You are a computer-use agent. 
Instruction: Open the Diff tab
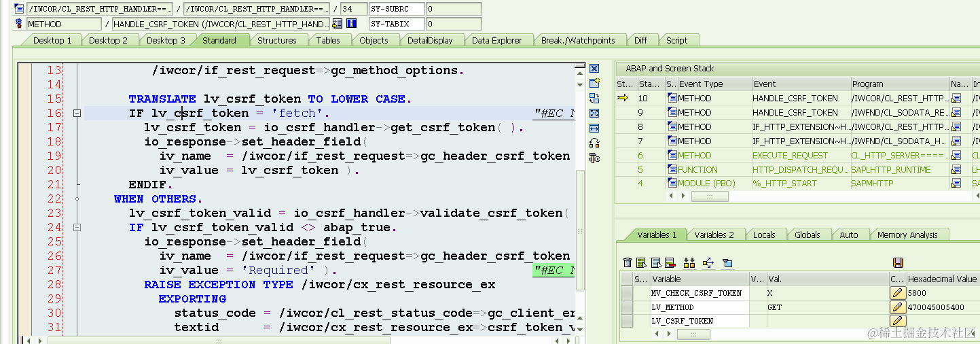point(640,40)
